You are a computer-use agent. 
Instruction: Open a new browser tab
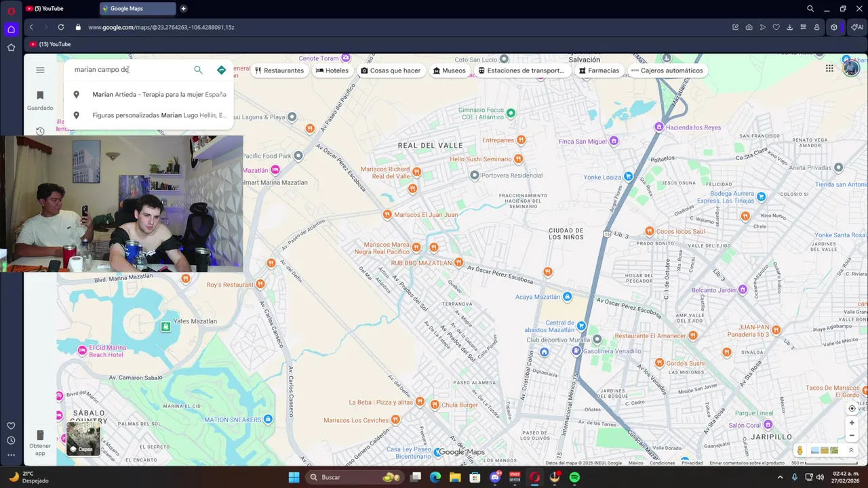[x=183, y=9]
